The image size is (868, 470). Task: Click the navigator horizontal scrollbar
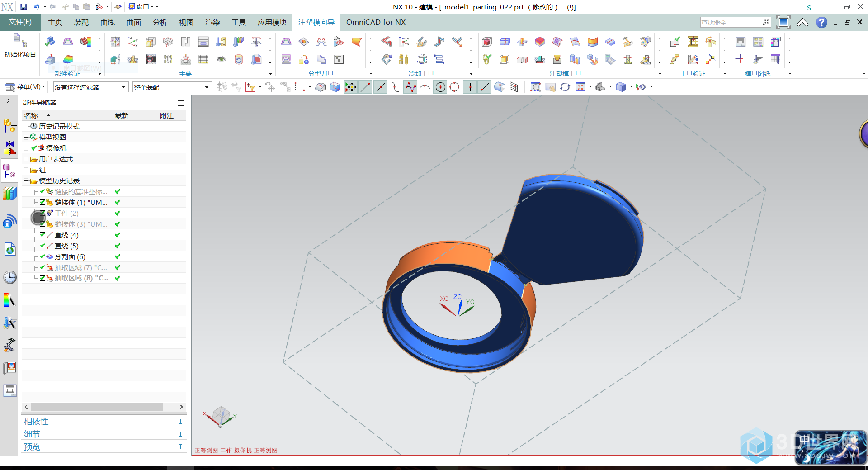click(x=97, y=407)
